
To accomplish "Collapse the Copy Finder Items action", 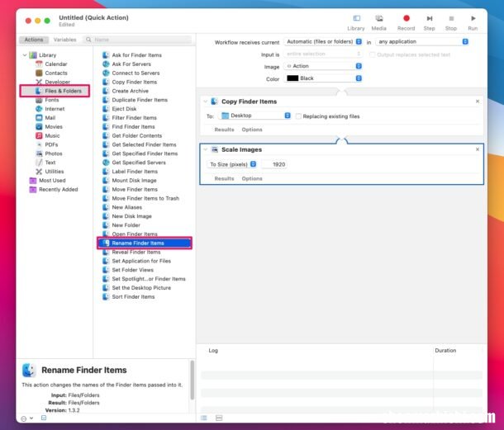I will click(206, 102).
